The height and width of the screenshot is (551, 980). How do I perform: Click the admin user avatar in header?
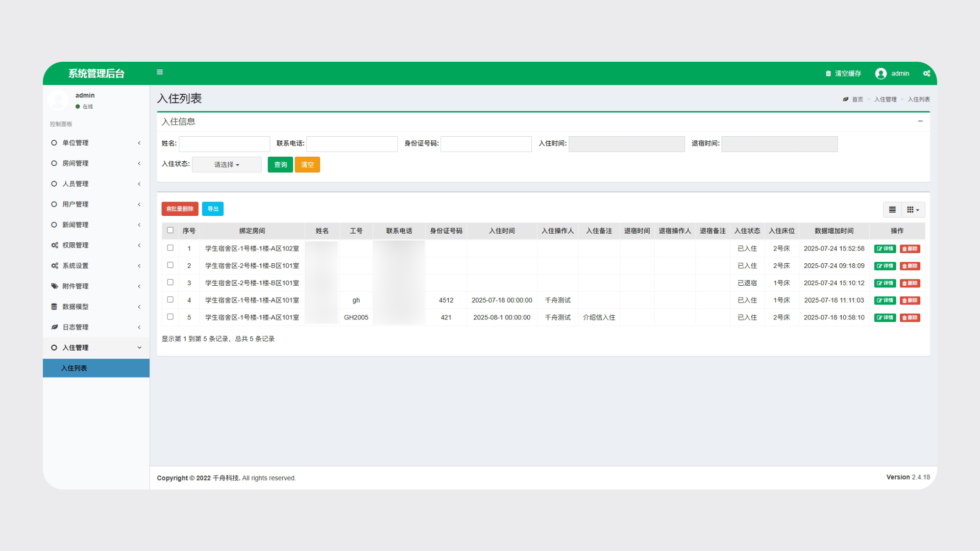[880, 73]
